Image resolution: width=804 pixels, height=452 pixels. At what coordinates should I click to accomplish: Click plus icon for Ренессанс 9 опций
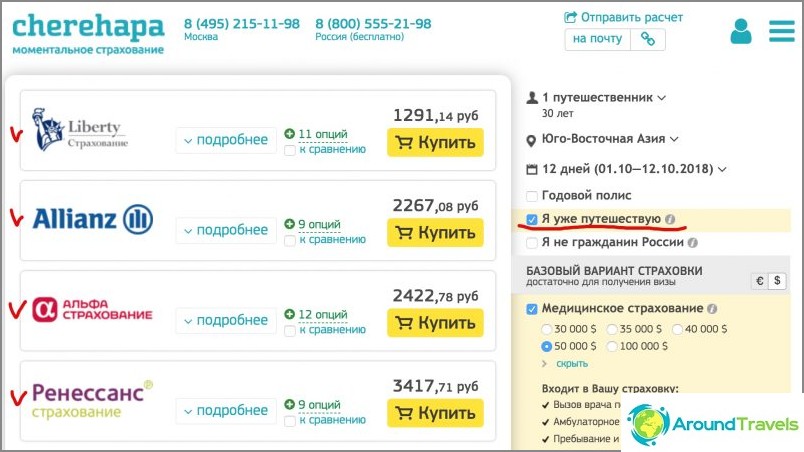point(290,404)
